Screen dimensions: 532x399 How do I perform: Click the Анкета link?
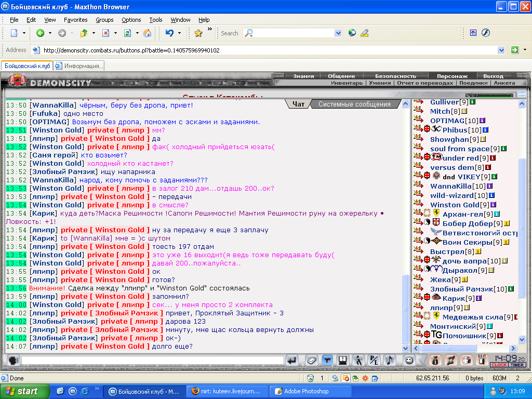click(x=504, y=83)
